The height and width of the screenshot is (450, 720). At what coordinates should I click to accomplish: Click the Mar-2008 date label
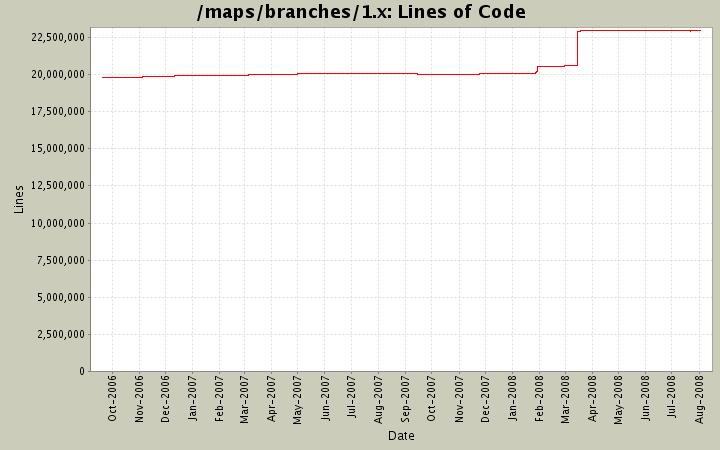tap(564, 399)
